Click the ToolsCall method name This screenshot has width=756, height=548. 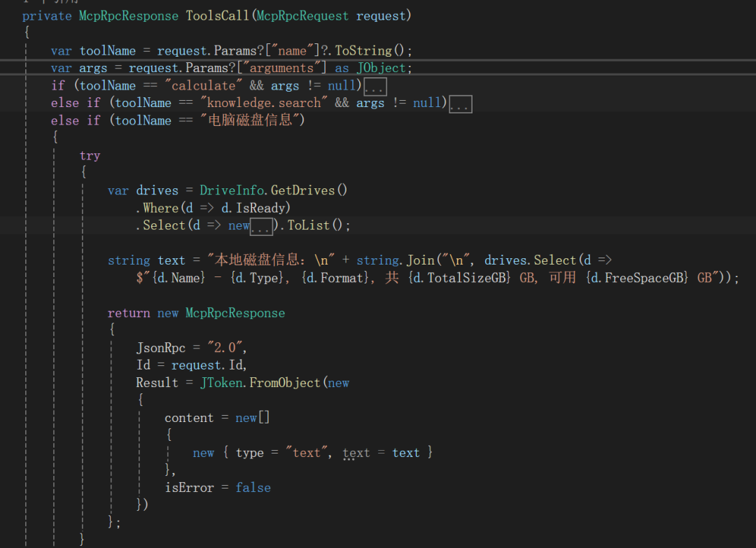click(x=217, y=15)
